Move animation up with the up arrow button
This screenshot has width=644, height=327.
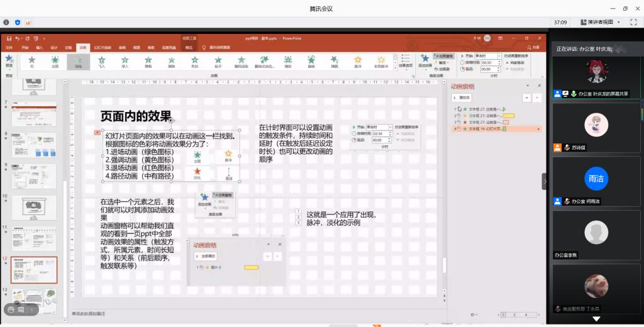pos(526,97)
